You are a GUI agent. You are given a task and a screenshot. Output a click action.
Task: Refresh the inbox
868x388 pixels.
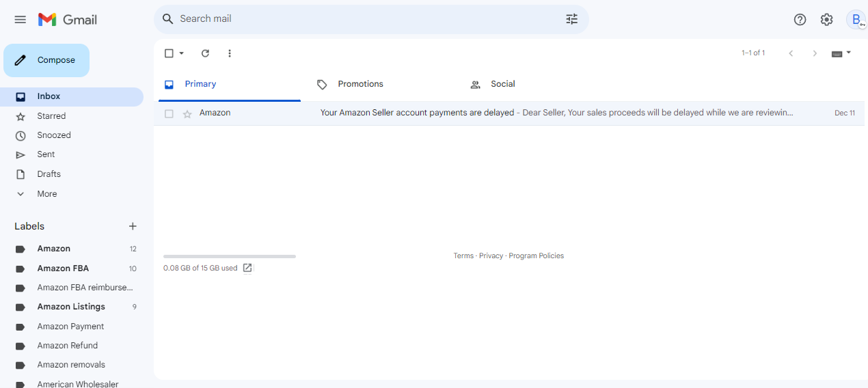point(205,53)
